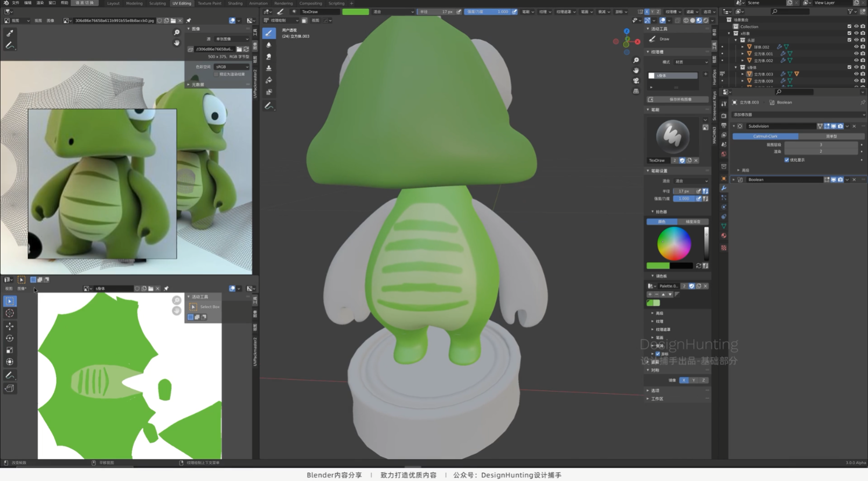Toggle 视为渲染结果 checkbox in image panel
Image resolution: width=868 pixels, height=481 pixels.
click(x=216, y=74)
